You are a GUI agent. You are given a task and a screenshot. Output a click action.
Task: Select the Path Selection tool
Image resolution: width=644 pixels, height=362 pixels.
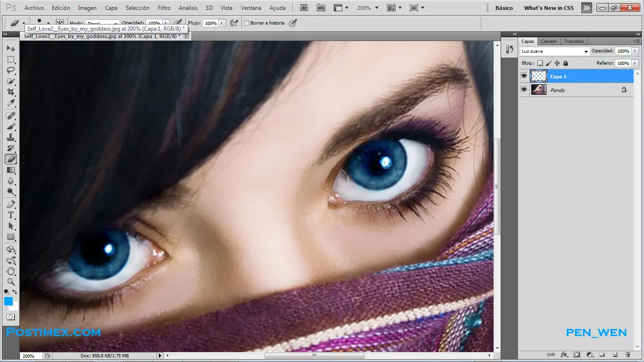click(11, 226)
